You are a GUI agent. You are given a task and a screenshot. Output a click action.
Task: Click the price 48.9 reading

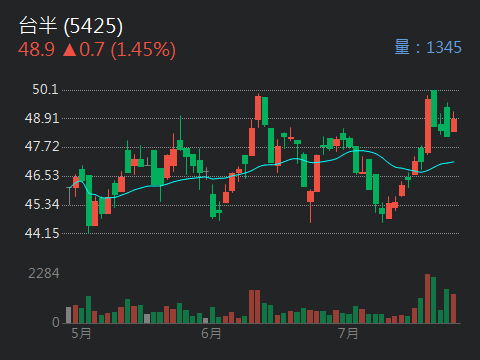pyautogui.click(x=36, y=50)
